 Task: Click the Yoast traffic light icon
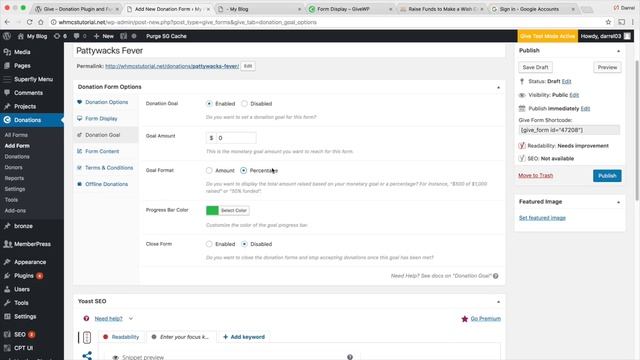[87, 337]
